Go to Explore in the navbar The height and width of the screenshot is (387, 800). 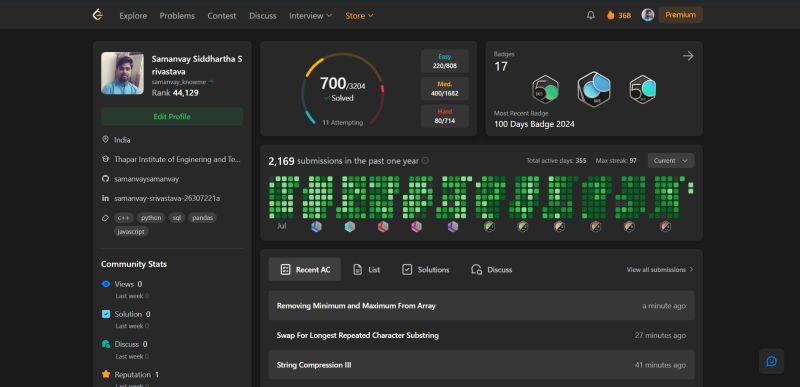[133, 16]
